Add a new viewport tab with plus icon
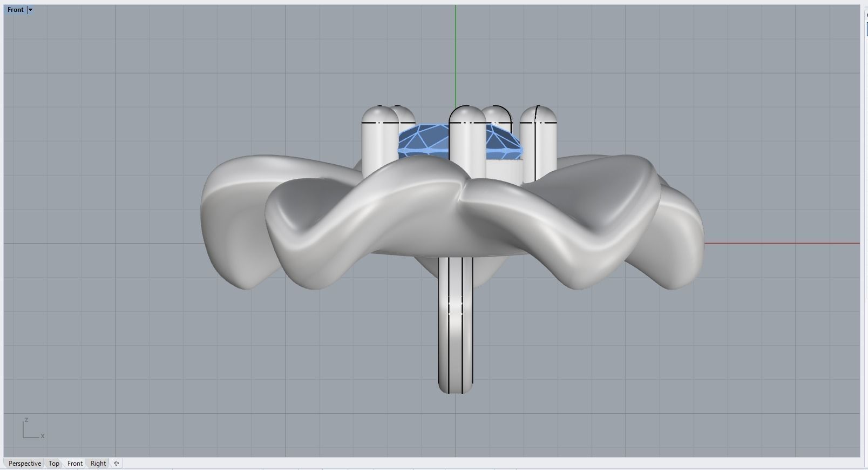The width and height of the screenshot is (868, 470). pos(117,464)
